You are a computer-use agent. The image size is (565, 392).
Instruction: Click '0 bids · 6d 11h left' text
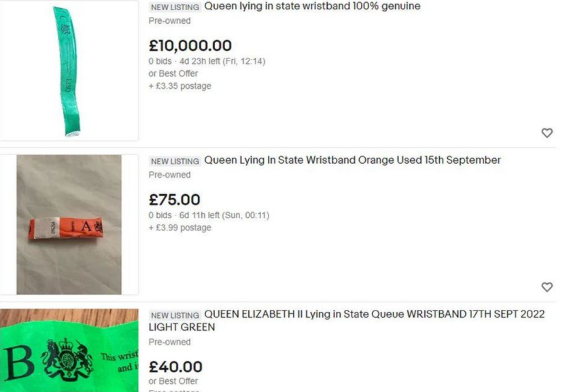pyautogui.click(x=209, y=215)
